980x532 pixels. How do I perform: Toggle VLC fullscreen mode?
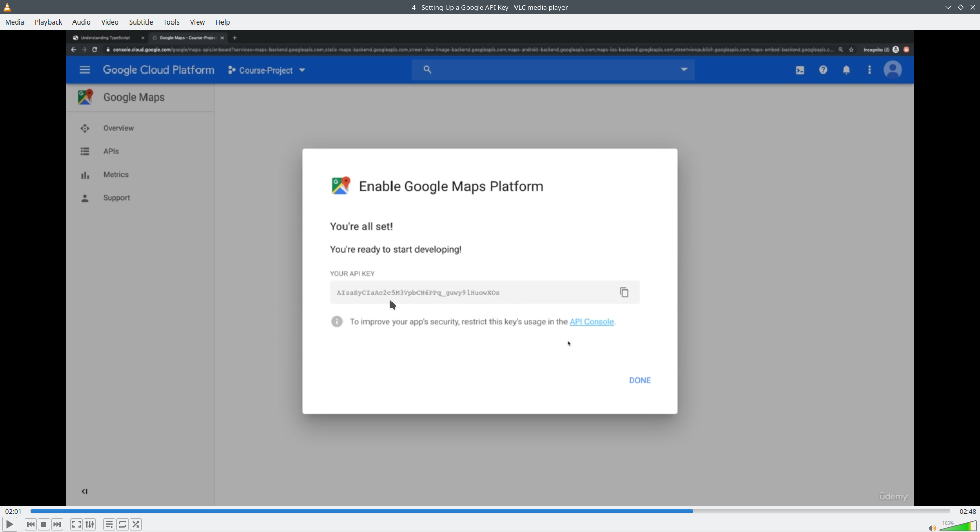tap(76, 524)
